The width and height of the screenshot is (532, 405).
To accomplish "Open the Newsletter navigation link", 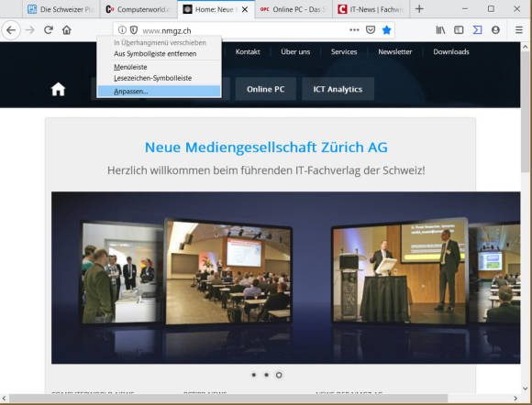I will pos(395,52).
